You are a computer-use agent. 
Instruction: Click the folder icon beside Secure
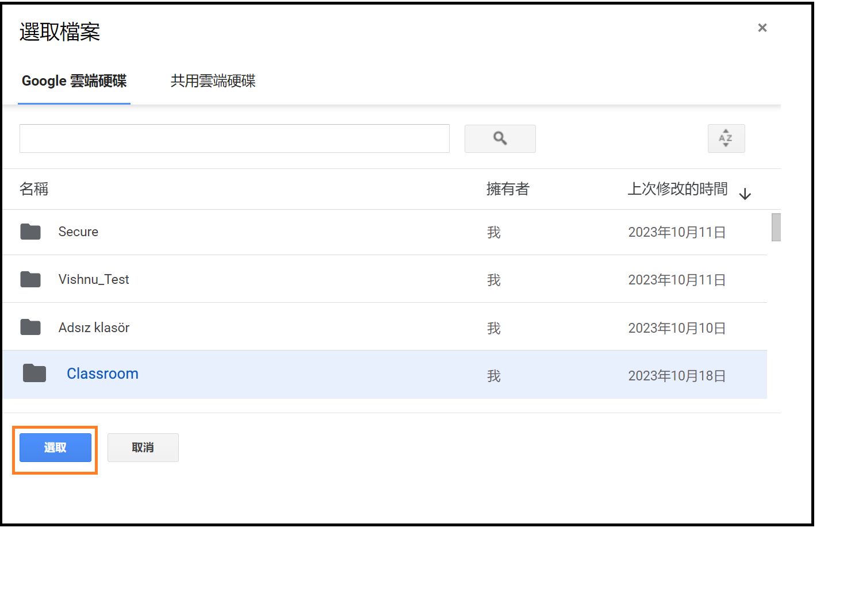coord(30,232)
